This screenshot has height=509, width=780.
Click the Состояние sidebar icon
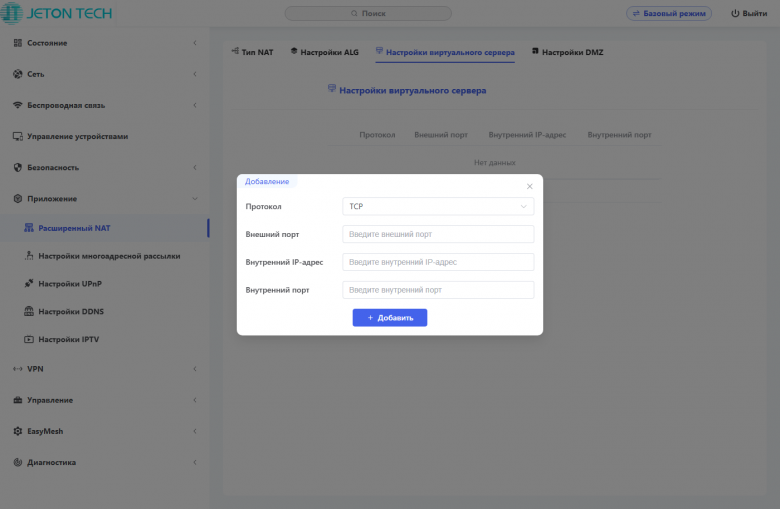(x=18, y=43)
